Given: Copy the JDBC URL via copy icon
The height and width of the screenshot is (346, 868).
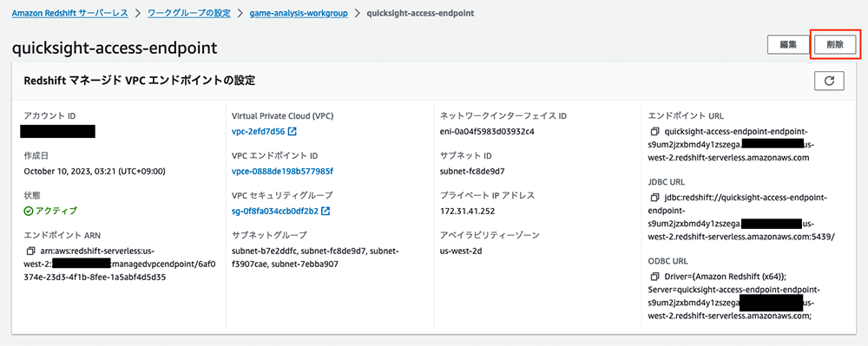Looking at the screenshot, I should [654, 198].
